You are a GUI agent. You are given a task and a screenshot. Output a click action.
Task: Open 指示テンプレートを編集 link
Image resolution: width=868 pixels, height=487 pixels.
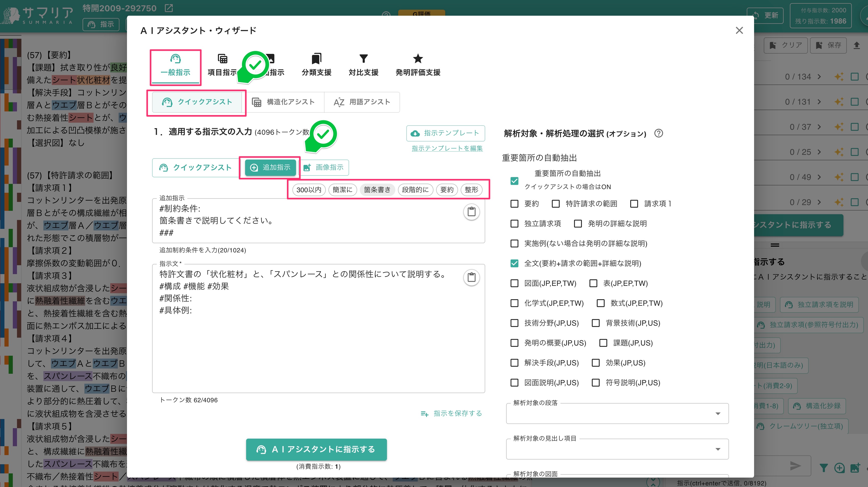point(447,148)
